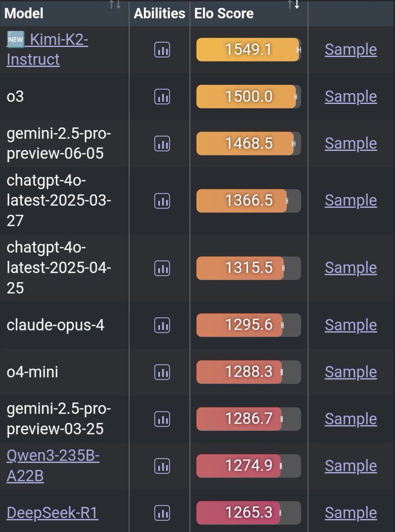Open abilities chart icon for o3

[162, 96]
